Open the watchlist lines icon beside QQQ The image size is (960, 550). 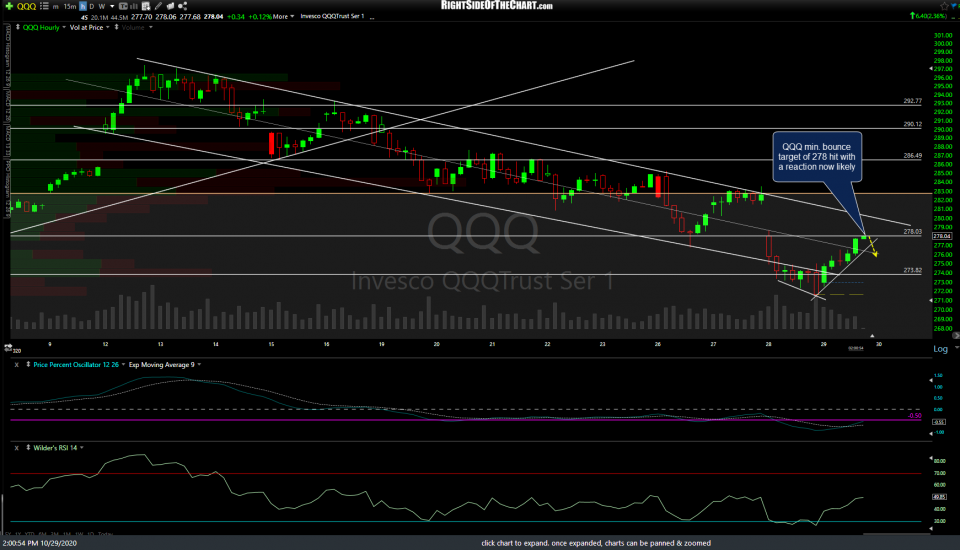44,6
